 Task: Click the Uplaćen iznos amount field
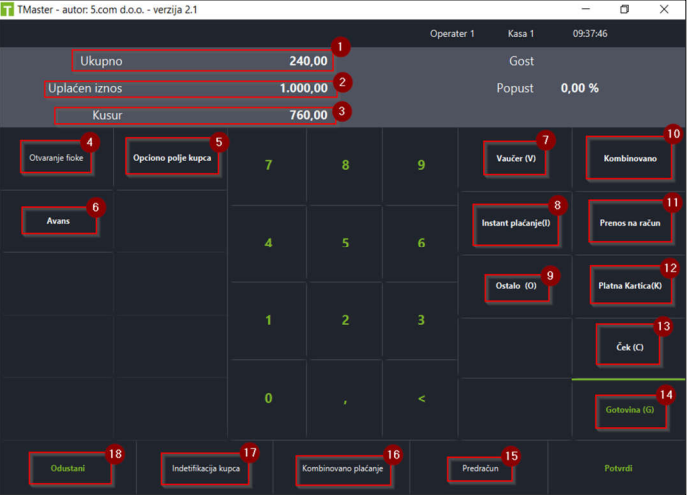(191, 88)
